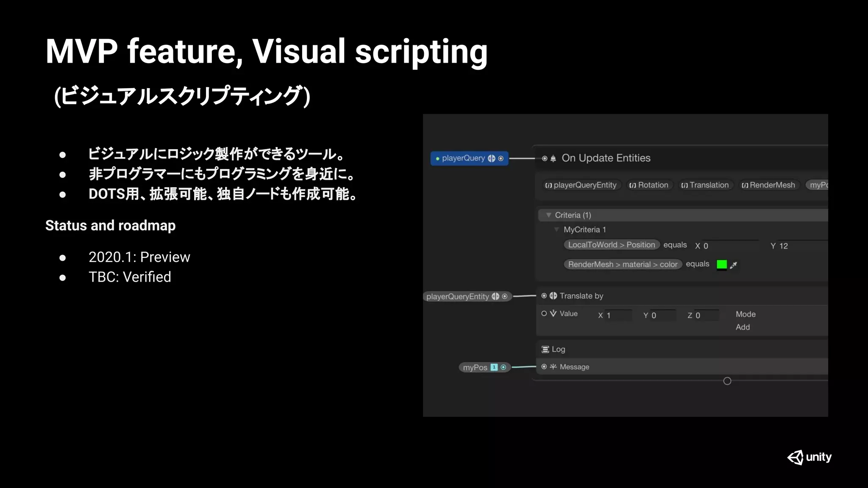Open the green color swatch
Viewport: 868px width, 488px height.
[x=722, y=265]
